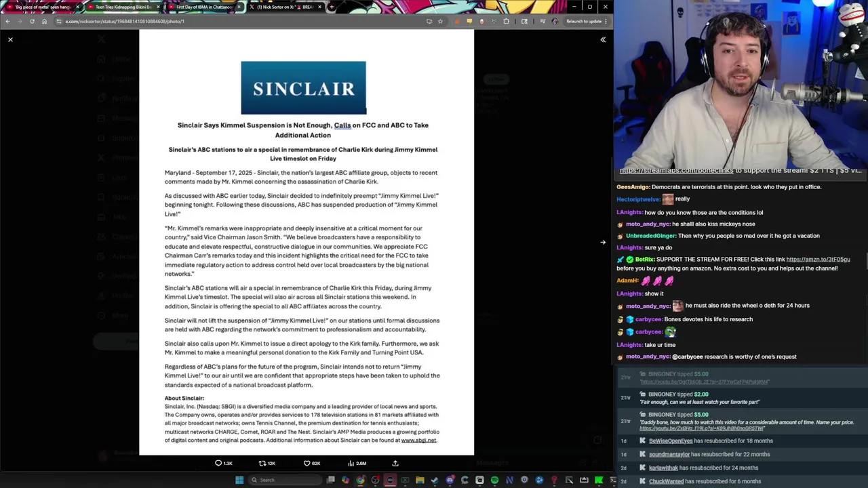Click the SINCLAIR logo image

(x=303, y=88)
